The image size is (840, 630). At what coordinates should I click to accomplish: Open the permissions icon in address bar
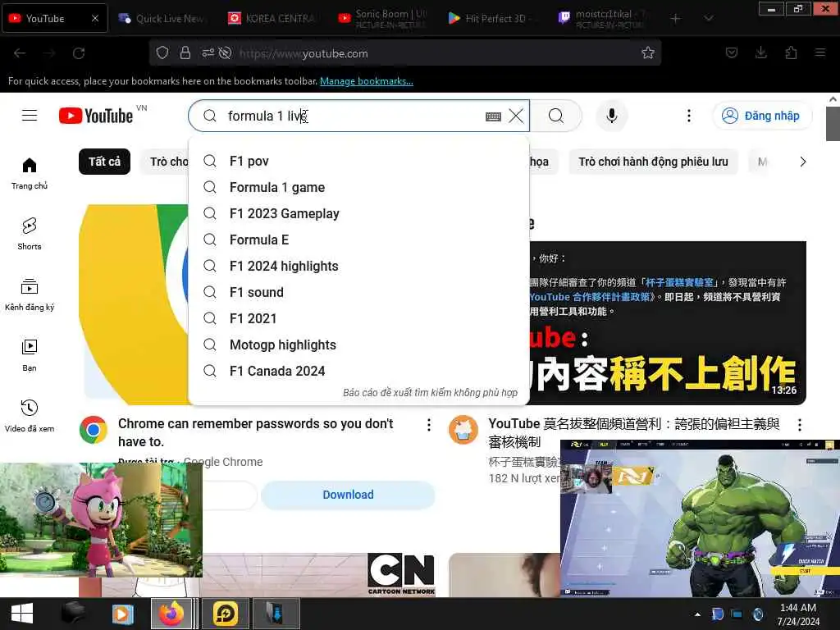tap(208, 52)
